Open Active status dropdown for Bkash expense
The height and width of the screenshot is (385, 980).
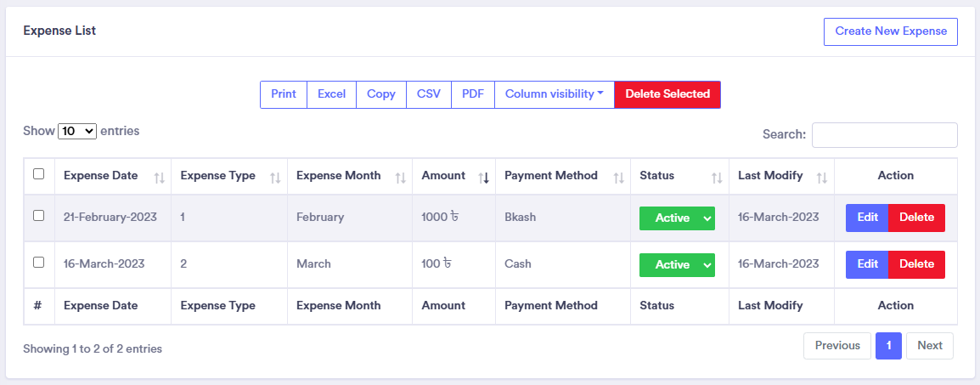[677, 218]
